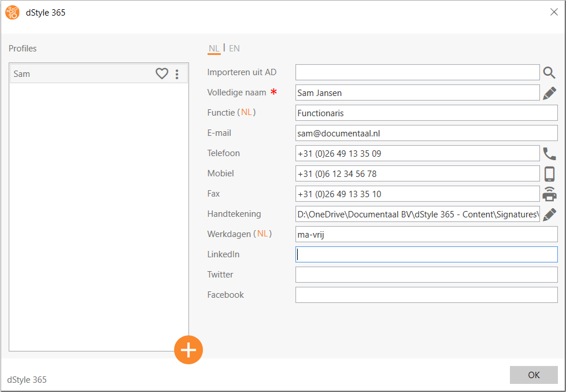Click the Volledige naam field with Sam Jansen
566x392 pixels.
click(x=417, y=93)
